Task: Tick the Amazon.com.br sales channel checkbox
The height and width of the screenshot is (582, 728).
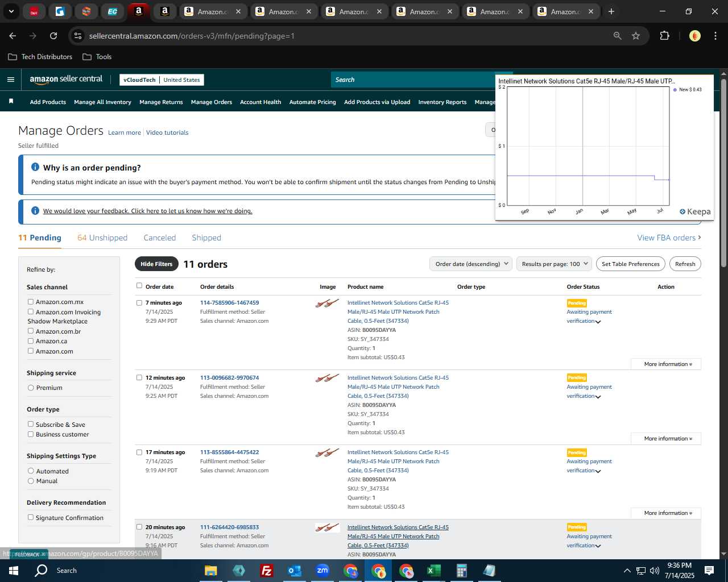Action: (31, 331)
